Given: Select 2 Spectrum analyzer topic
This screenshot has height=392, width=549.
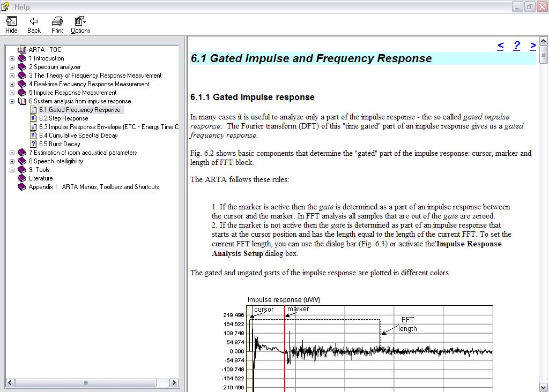Looking at the screenshot, I should (x=55, y=67).
